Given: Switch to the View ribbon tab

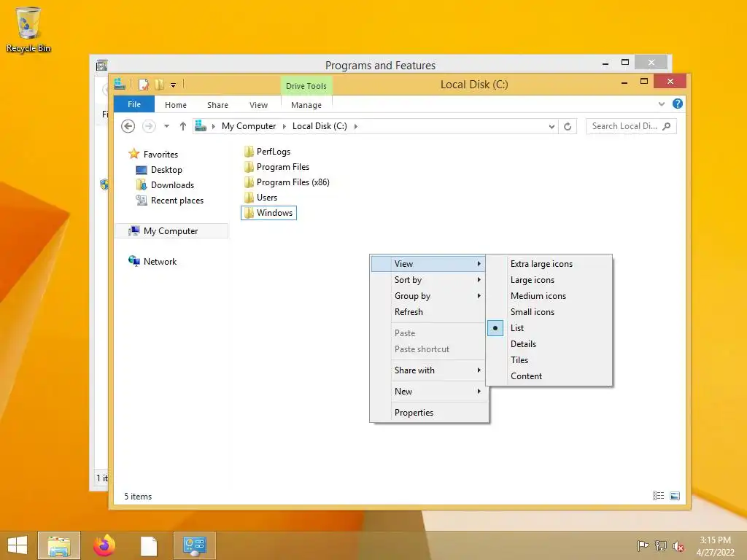Looking at the screenshot, I should [x=259, y=105].
